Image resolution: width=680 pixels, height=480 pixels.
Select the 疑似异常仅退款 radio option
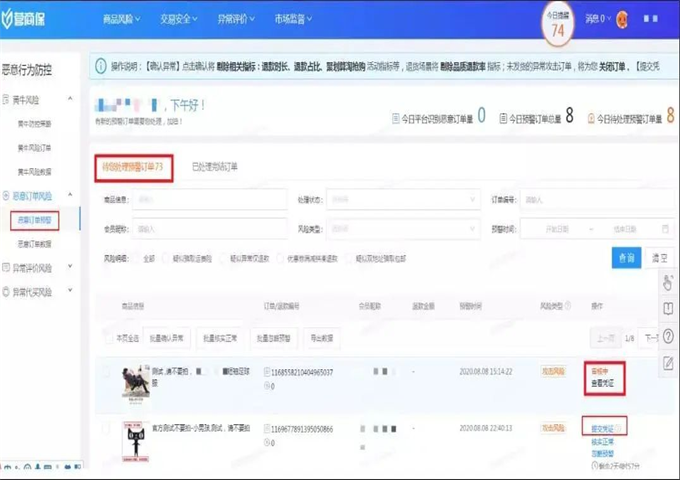click(223, 258)
